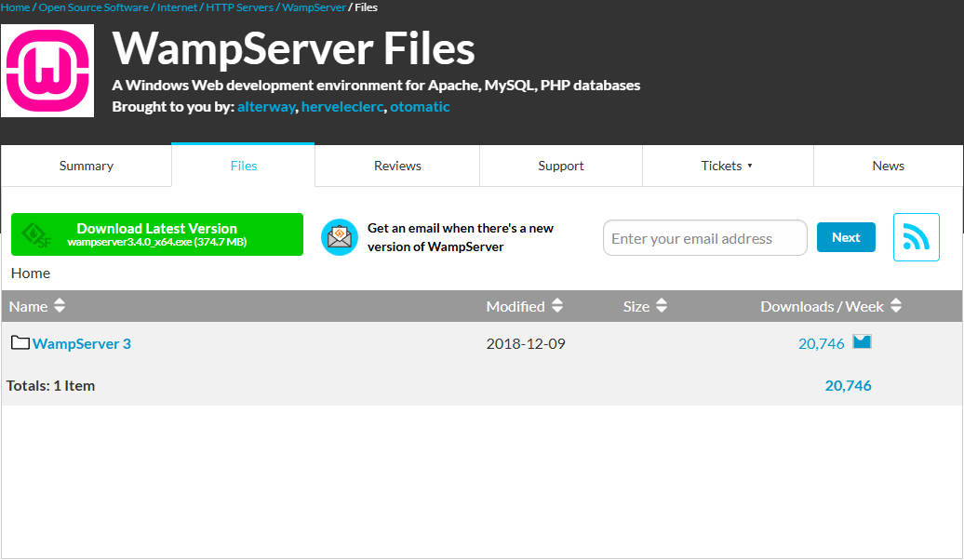
Task: Click Home in the top breadcrumb
Action: [15, 7]
